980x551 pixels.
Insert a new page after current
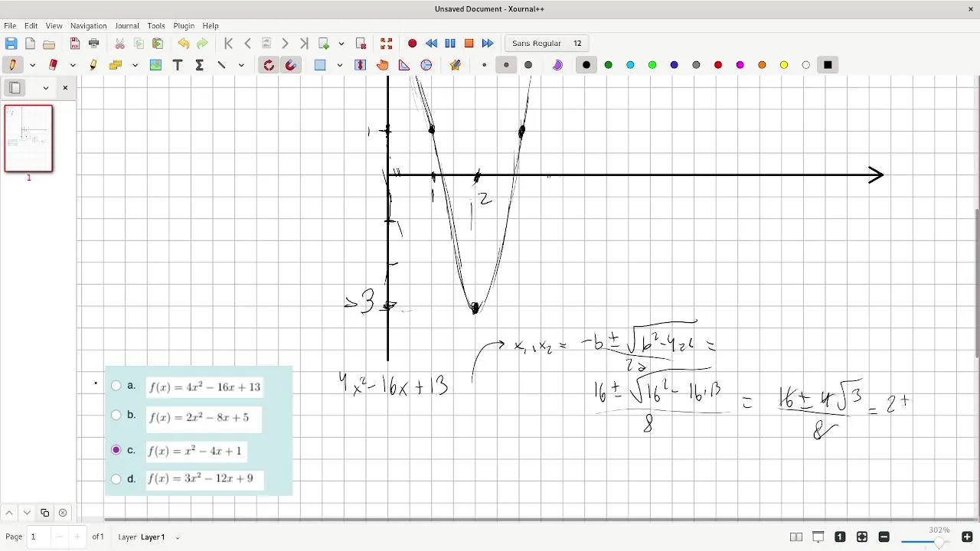coord(324,44)
